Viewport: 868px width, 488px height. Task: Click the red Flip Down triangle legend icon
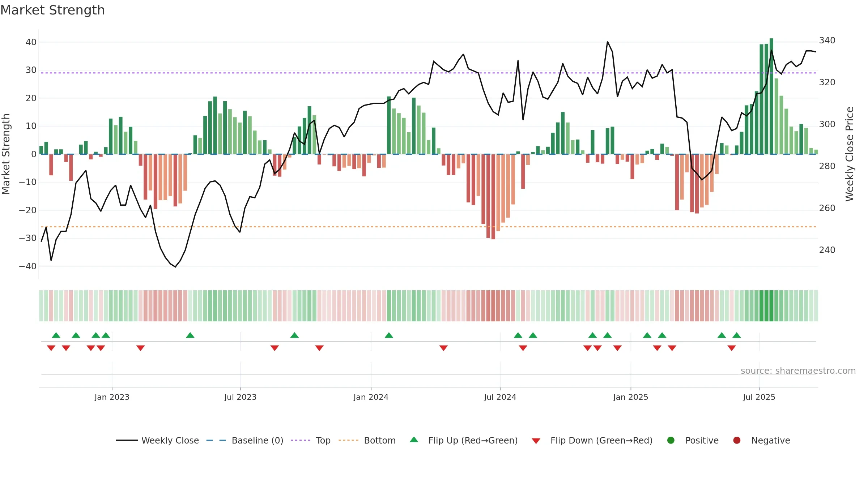coord(536,441)
